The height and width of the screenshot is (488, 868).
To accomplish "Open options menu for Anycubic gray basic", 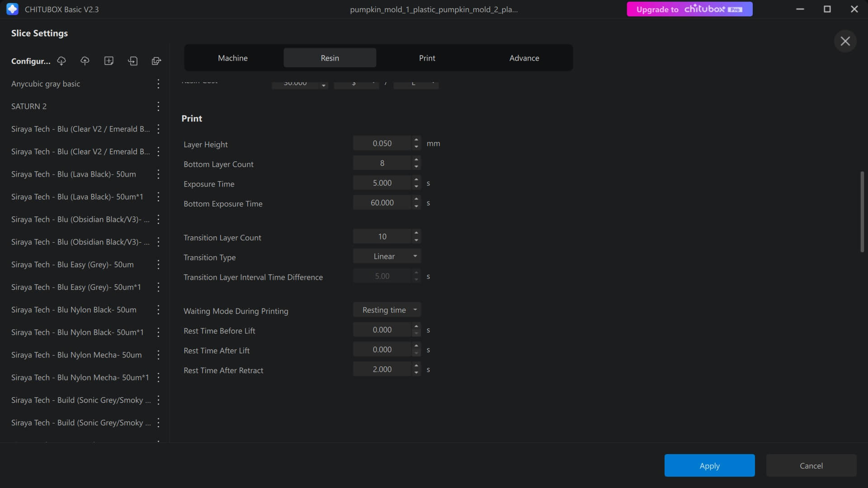I will point(158,84).
